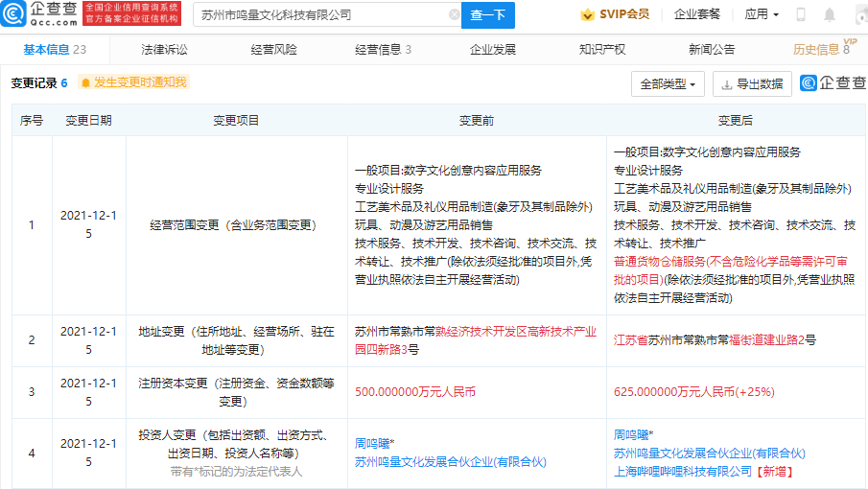The height and width of the screenshot is (489, 868).
Task: Open the mobile phone app icon
Action: pyautogui.click(x=801, y=15)
